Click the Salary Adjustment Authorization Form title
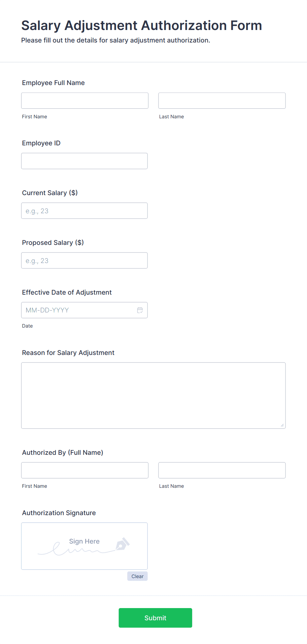307x644 pixels. click(142, 25)
